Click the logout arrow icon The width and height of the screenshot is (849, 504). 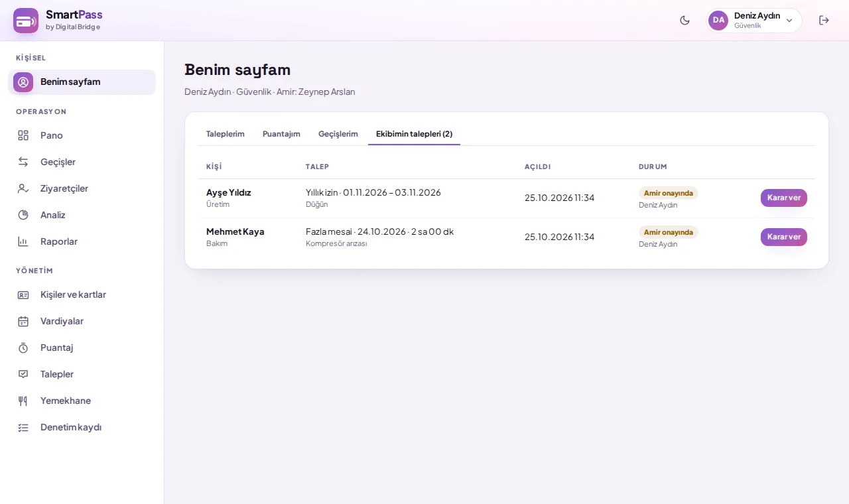coord(824,21)
